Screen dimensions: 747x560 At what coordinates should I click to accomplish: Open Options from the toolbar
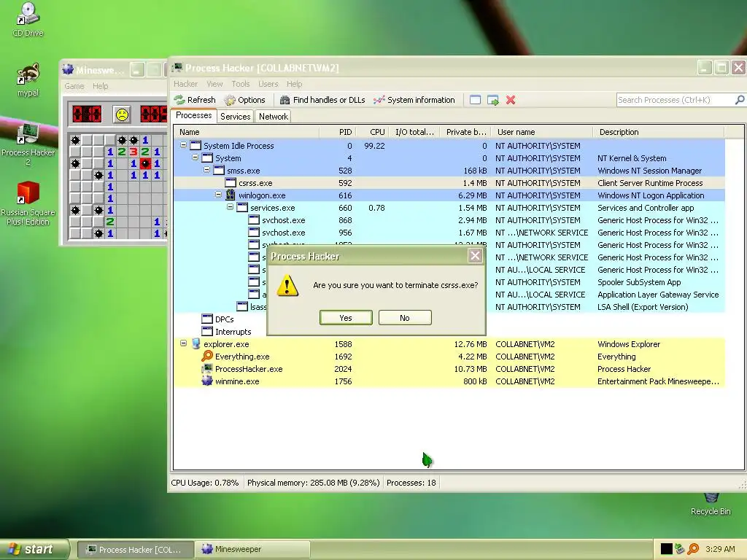click(245, 100)
